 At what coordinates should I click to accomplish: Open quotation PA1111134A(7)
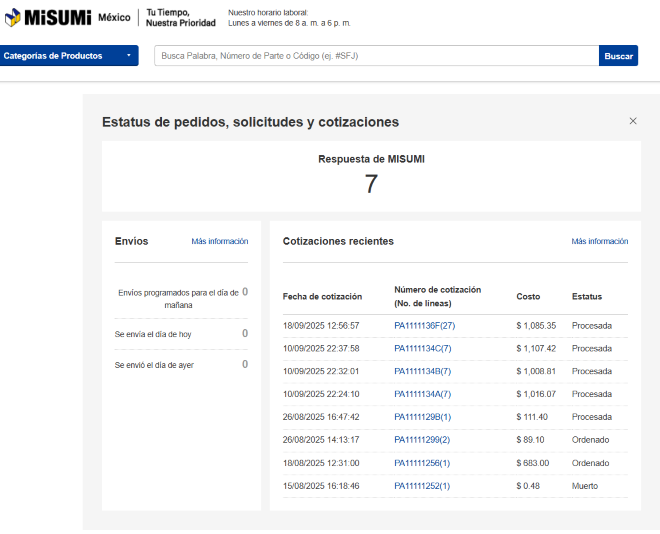click(x=423, y=394)
